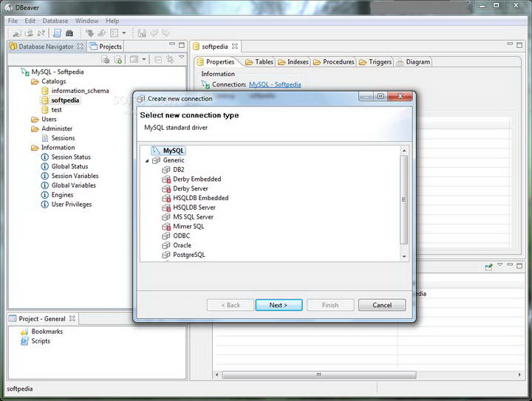Click the driver list scrollbar down arrow
This screenshot has height=401, width=532.
403,256
